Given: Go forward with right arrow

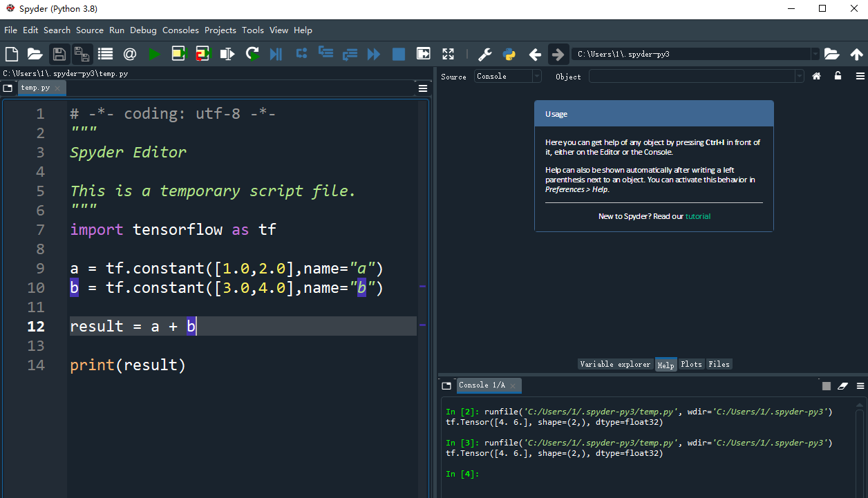Looking at the screenshot, I should click(x=558, y=54).
